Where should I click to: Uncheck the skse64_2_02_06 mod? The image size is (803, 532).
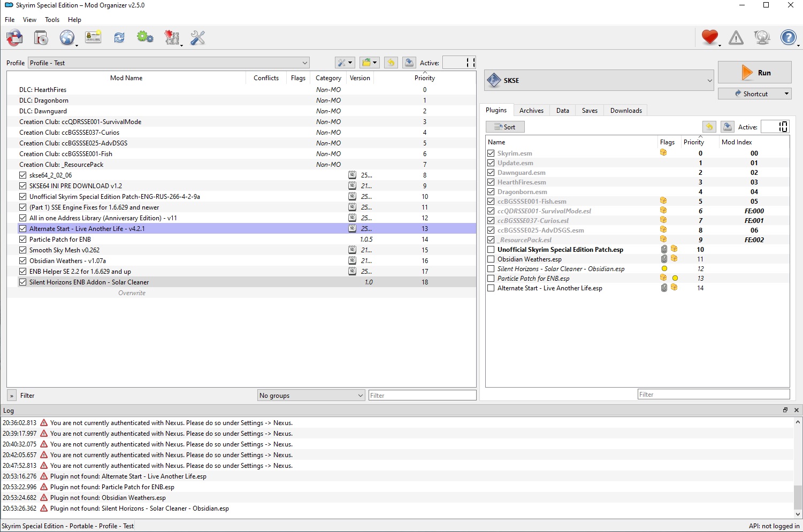point(22,175)
